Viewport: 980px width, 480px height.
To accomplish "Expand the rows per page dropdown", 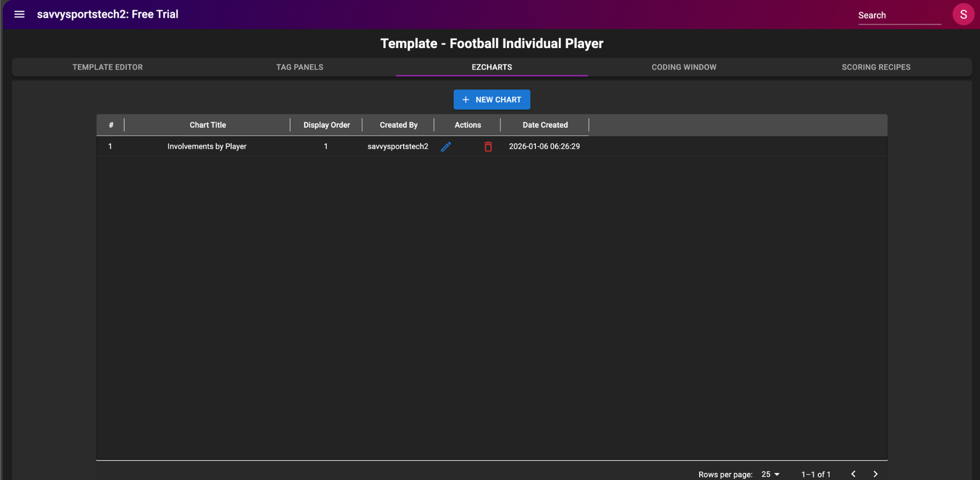I will (770, 474).
